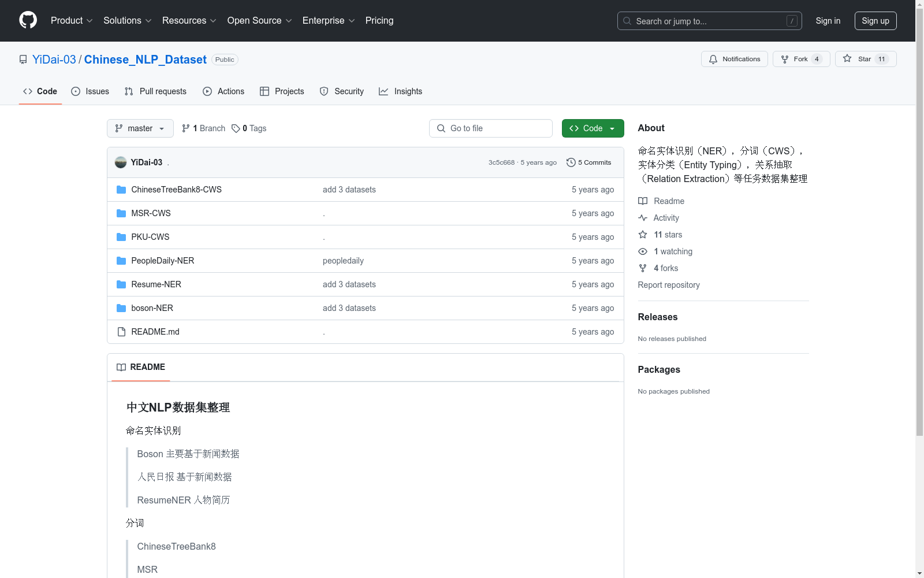The height and width of the screenshot is (578, 924).
Task: Open the Insights tab
Action: point(401,91)
